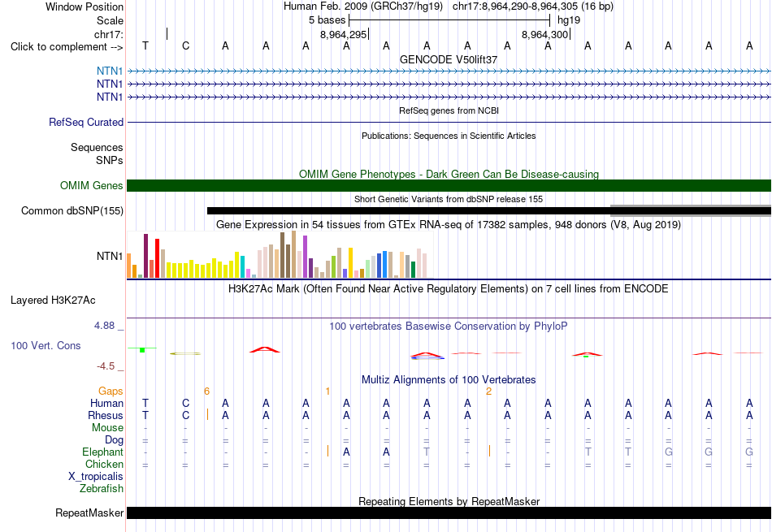772x532 pixels.
Task: Open GENCODE V50lift37 track title
Action: (449, 59)
